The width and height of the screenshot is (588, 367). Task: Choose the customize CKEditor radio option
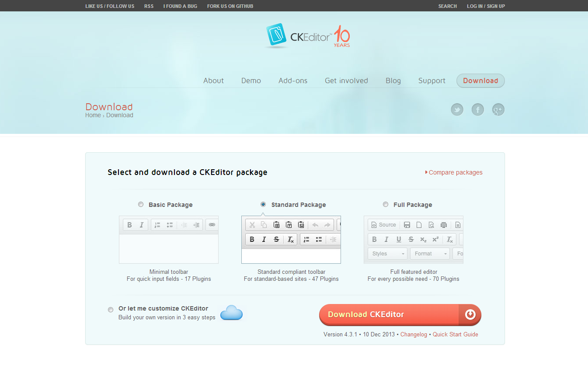pos(111,310)
